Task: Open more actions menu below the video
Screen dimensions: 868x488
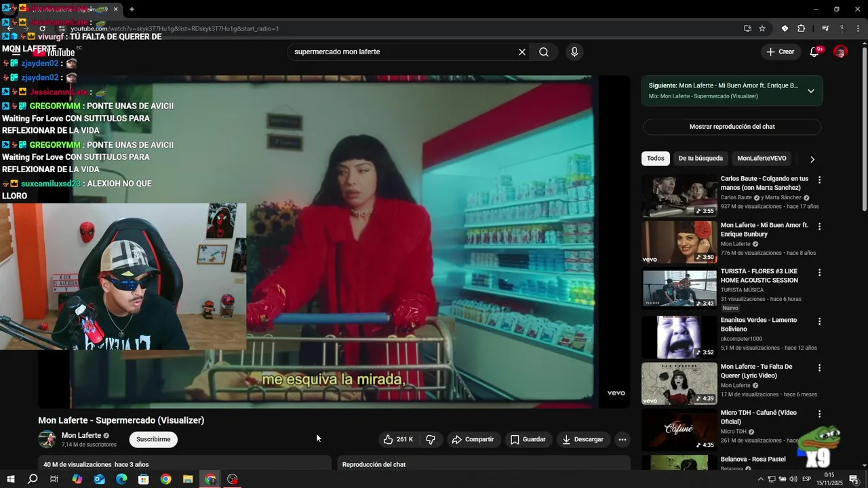Action: [622, 439]
